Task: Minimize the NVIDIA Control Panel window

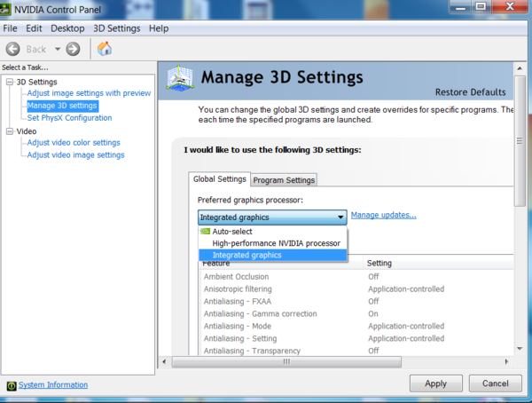Action: pyautogui.click(x=460, y=7)
